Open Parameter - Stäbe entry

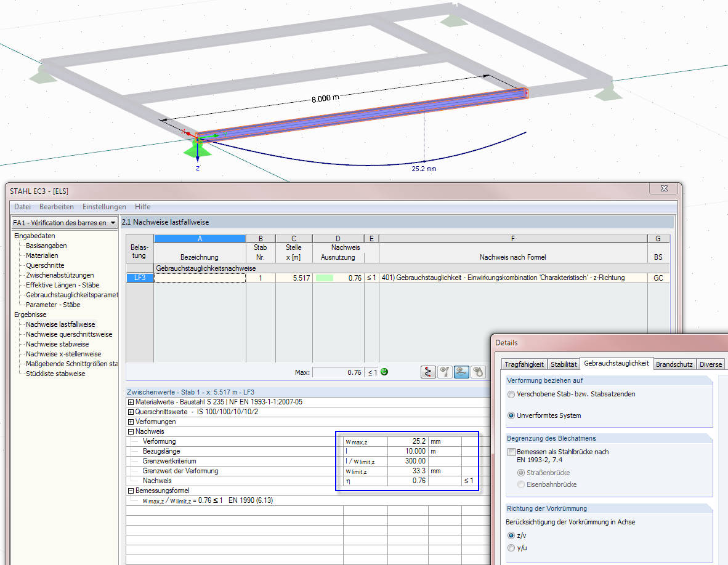click(x=53, y=305)
